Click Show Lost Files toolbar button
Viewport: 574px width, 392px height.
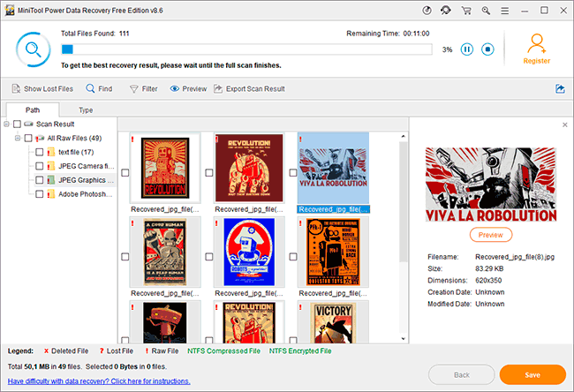tap(42, 89)
